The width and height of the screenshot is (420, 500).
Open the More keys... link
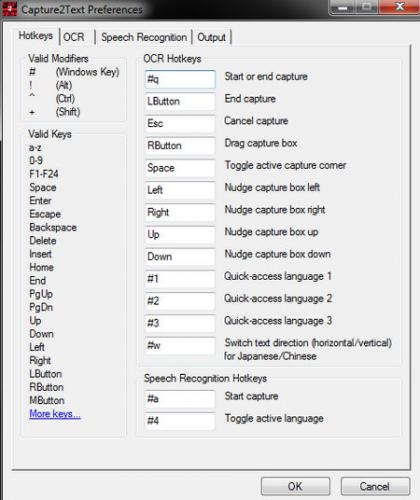55,414
